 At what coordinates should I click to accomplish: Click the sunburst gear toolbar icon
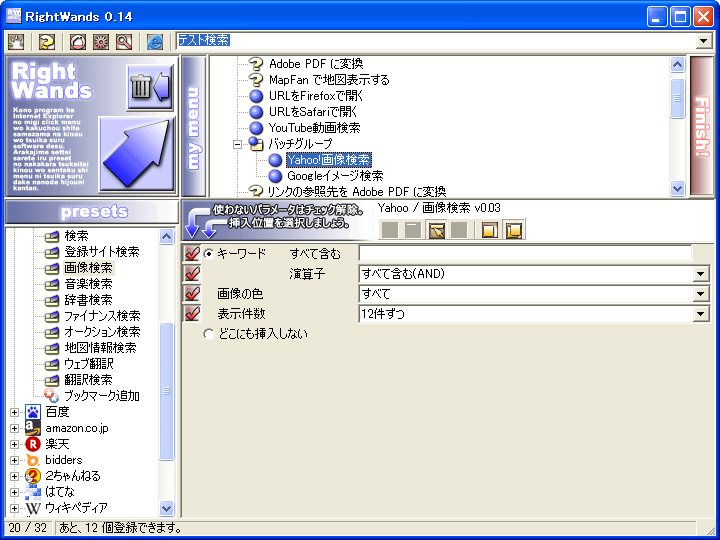[101, 42]
